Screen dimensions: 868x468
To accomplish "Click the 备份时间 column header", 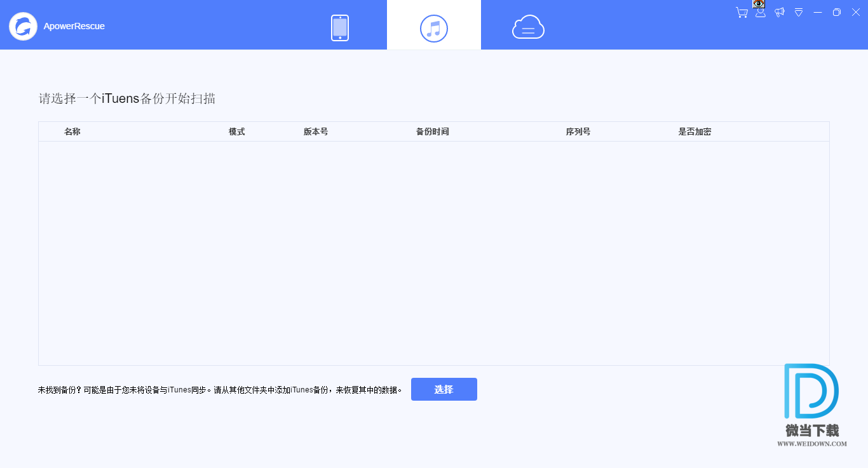I will (x=433, y=131).
